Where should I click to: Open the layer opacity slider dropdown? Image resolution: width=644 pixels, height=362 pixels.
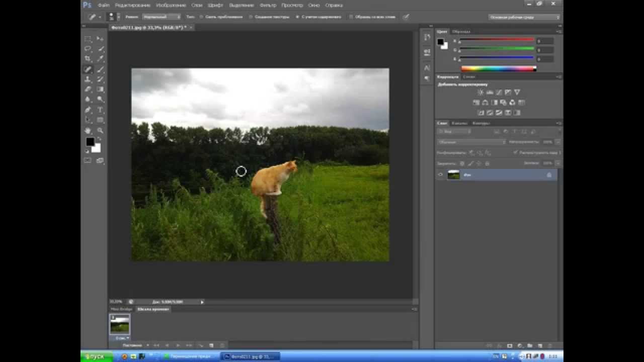tap(557, 142)
